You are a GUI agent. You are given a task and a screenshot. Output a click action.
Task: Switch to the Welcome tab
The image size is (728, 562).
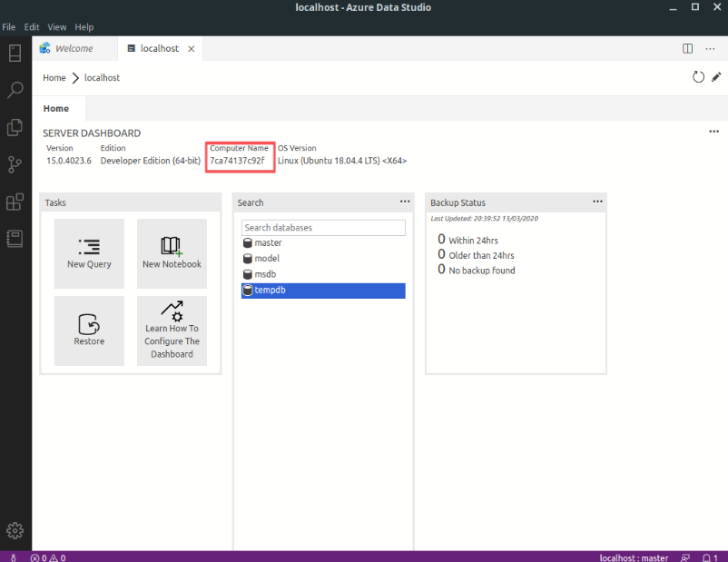tap(74, 48)
